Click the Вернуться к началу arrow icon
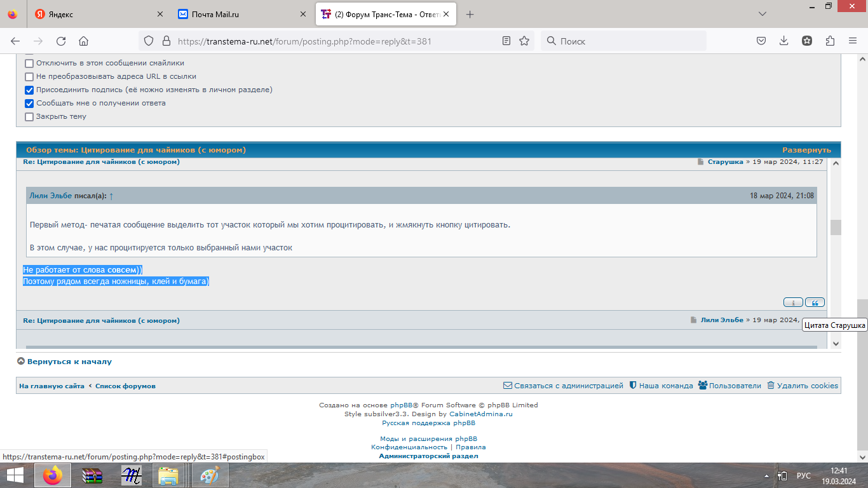Image resolution: width=868 pixels, height=488 pixels. 21,362
